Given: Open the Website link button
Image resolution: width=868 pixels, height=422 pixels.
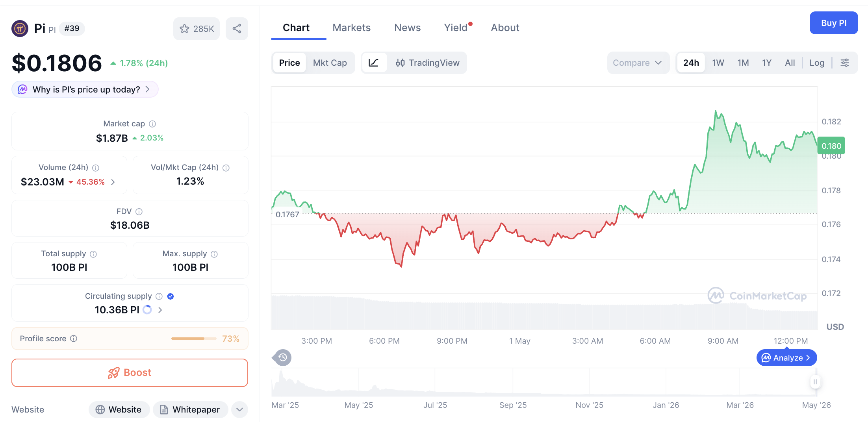Looking at the screenshot, I should click(x=119, y=409).
